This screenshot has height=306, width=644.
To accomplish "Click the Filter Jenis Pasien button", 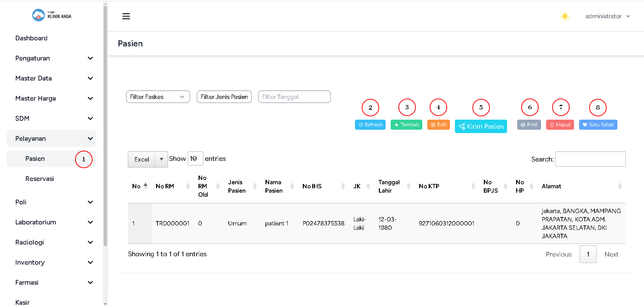I will coord(224,97).
